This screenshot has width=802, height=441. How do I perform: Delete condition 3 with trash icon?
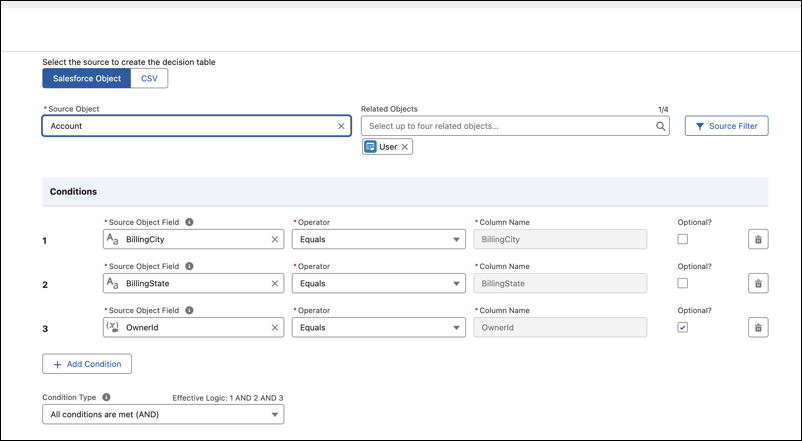pyautogui.click(x=758, y=327)
